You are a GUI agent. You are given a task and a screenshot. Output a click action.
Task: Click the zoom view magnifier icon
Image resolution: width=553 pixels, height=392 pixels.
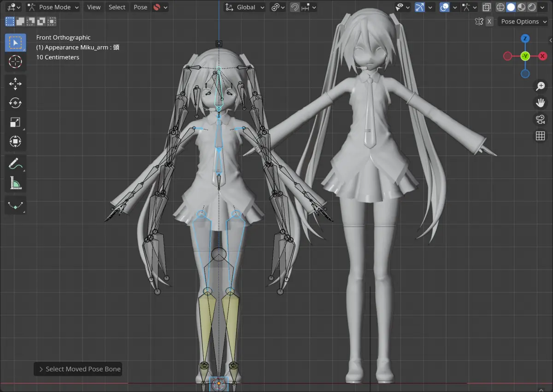click(x=540, y=86)
